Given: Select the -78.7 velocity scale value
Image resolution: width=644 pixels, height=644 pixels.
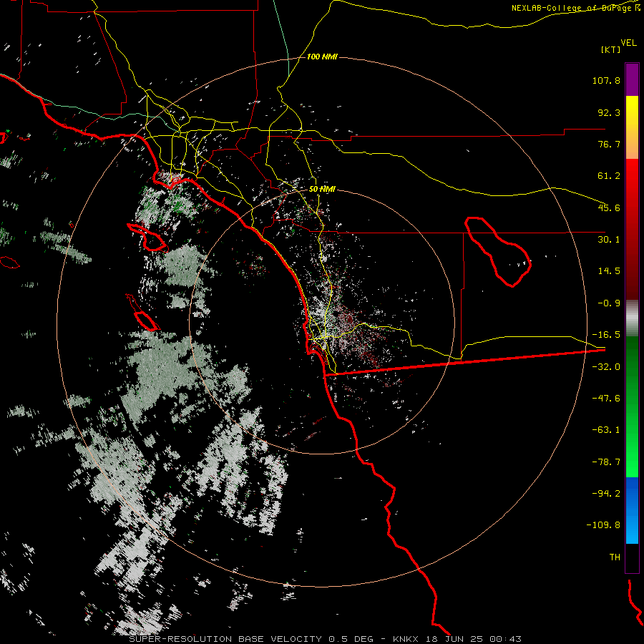Looking at the screenshot, I should 606,462.
